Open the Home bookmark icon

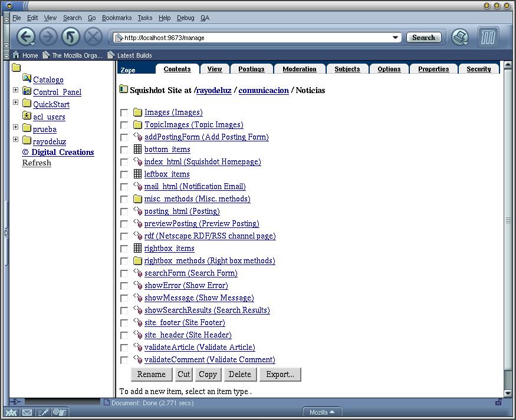coord(16,55)
